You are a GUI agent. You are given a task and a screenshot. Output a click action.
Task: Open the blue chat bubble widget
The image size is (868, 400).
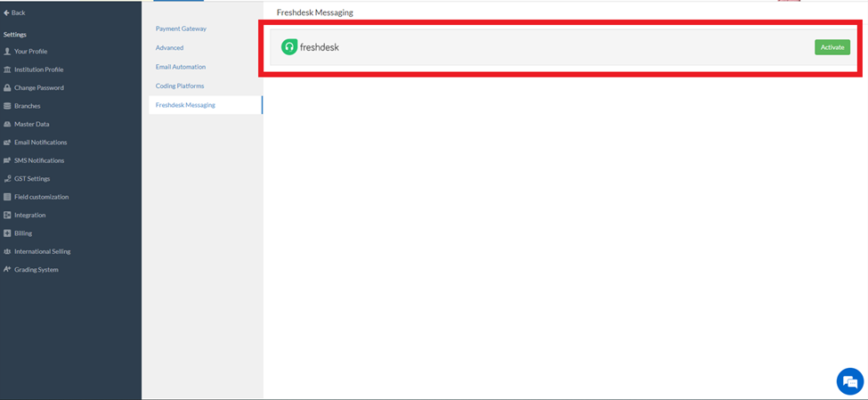point(849,381)
